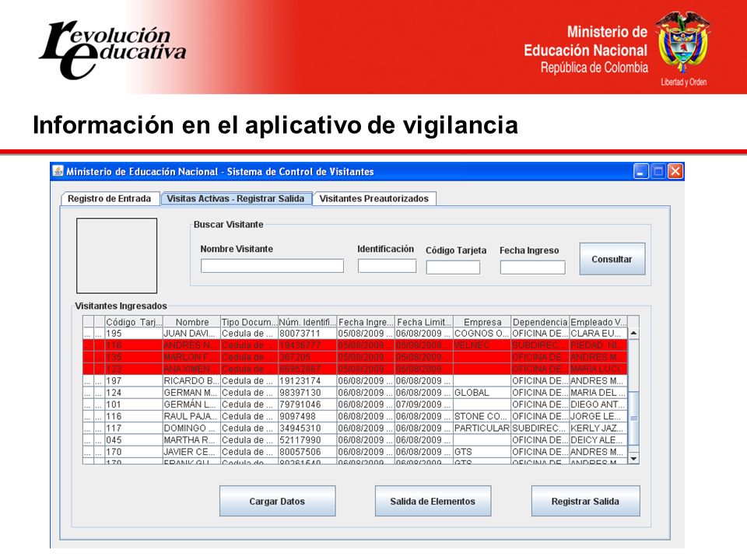Click the PARTICULAR company cell
747x560 pixels.
tap(482, 428)
